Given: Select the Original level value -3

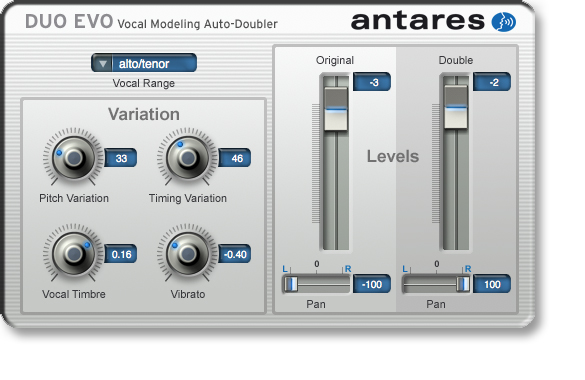Looking at the screenshot, I should [x=372, y=82].
